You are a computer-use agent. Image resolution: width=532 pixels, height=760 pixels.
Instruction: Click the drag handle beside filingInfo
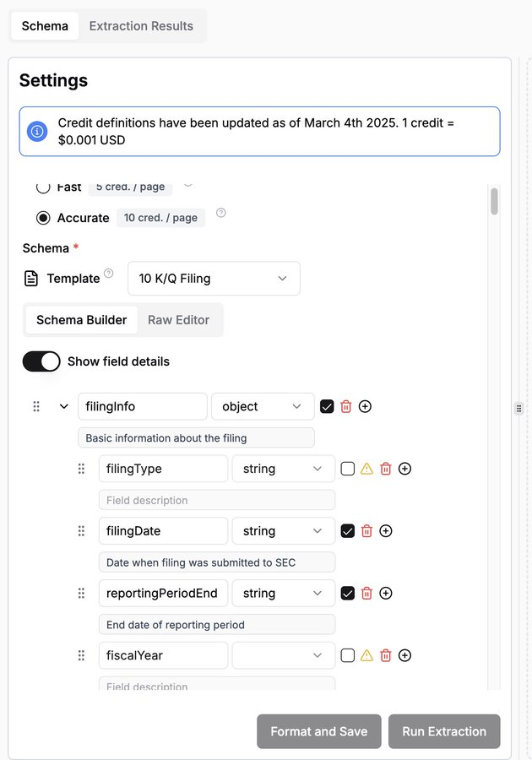click(36, 406)
